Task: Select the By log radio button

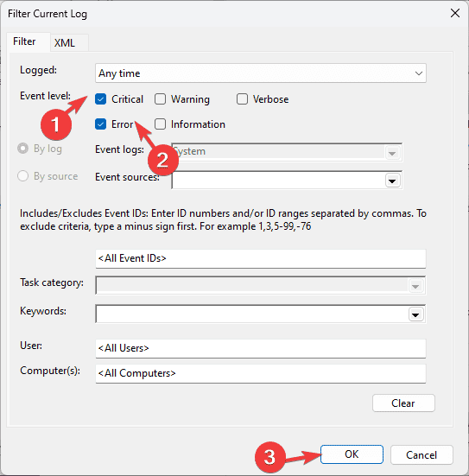Action: (x=22, y=149)
